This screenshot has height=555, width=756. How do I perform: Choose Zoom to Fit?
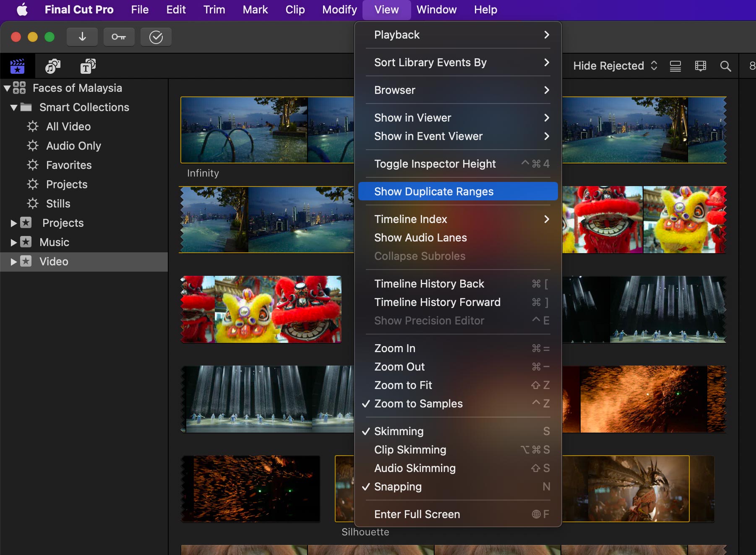[x=458, y=385]
